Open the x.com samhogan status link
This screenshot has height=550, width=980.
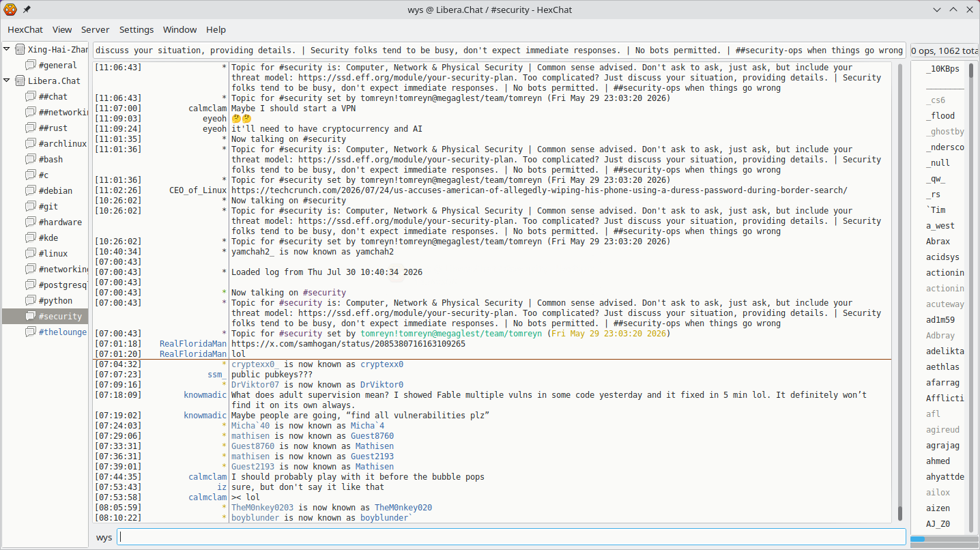[x=348, y=344]
